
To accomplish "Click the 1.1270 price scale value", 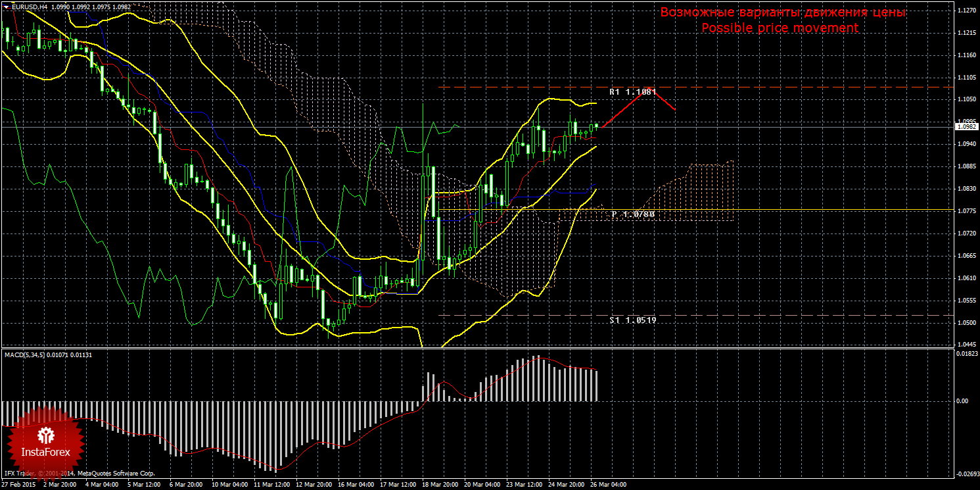I will click(x=966, y=11).
